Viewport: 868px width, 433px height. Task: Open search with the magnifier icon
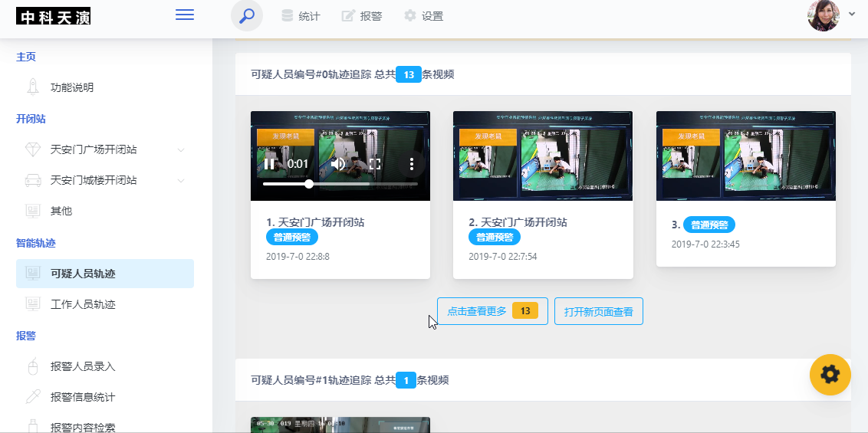247,16
